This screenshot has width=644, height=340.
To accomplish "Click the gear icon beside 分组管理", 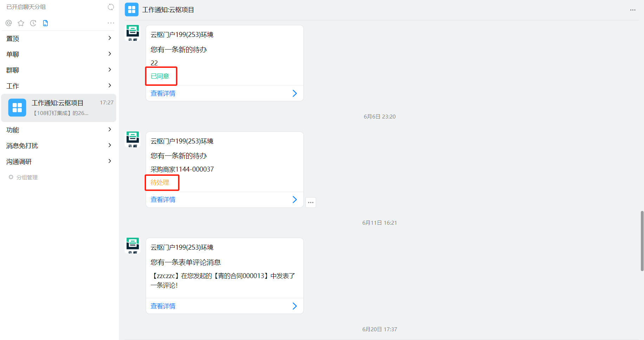I will [x=11, y=177].
